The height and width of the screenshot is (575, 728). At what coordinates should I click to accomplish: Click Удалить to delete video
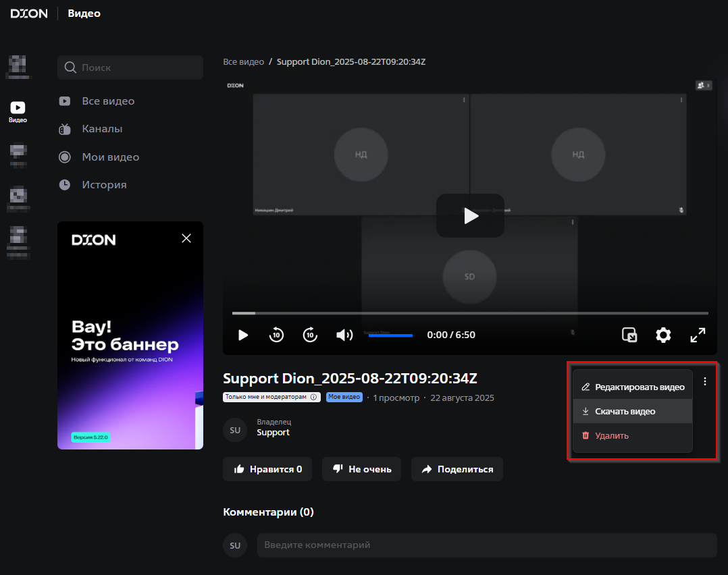click(612, 436)
